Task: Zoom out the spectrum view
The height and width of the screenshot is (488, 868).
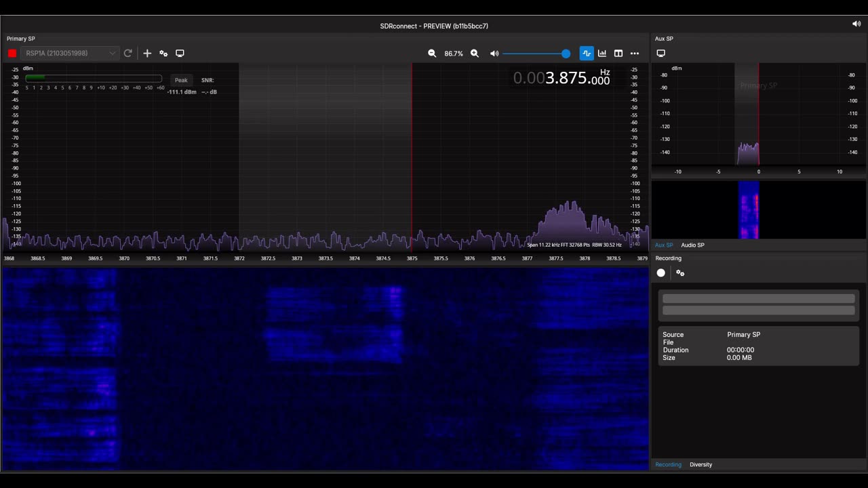Action: point(432,54)
